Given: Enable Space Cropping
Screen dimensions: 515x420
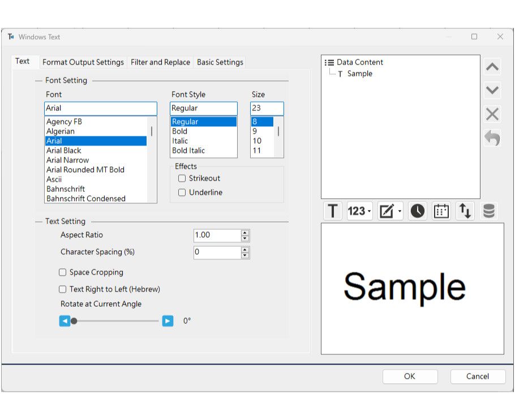Looking at the screenshot, I should point(64,272).
